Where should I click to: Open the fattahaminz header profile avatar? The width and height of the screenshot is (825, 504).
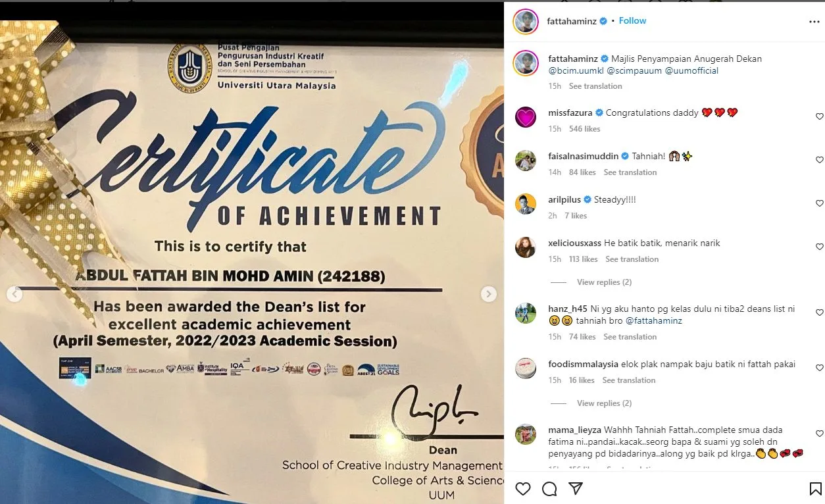(x=525, y=21)
